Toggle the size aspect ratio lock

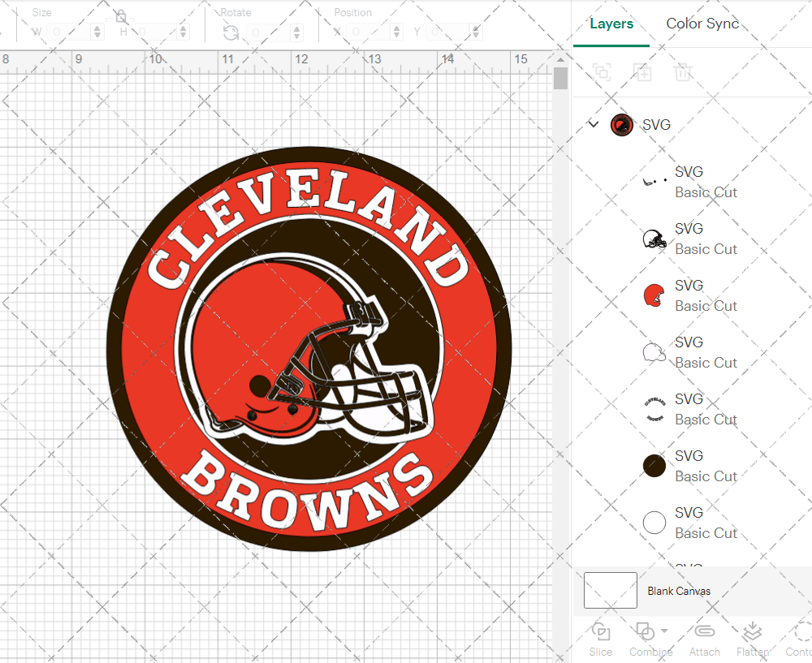121,16
